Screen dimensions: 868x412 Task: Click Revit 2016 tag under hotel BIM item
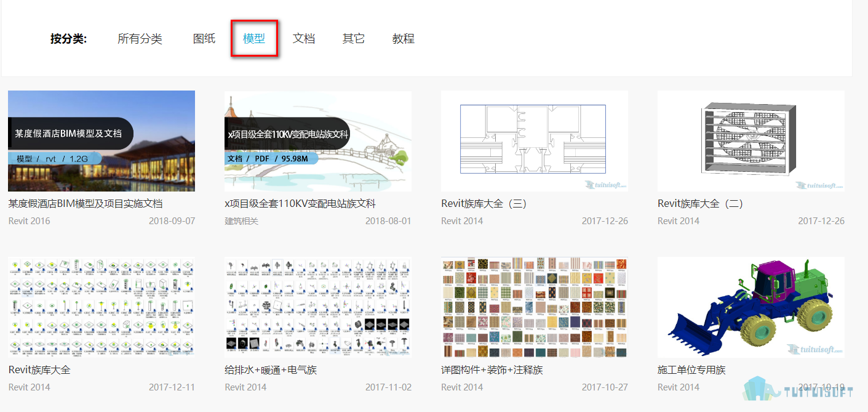tap(30, 221)
